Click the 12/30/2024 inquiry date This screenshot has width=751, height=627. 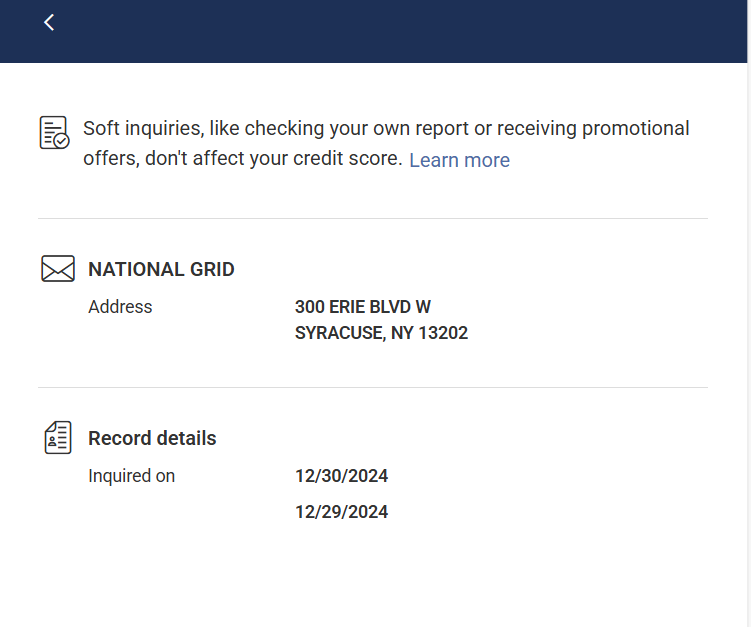pos(341,476)
